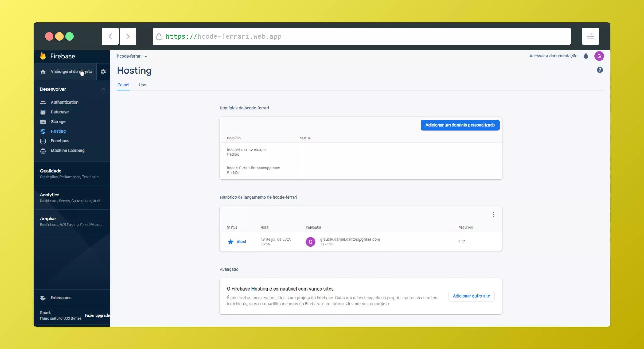Click Adicionar outro site button
644x349 pixels.
471,296
